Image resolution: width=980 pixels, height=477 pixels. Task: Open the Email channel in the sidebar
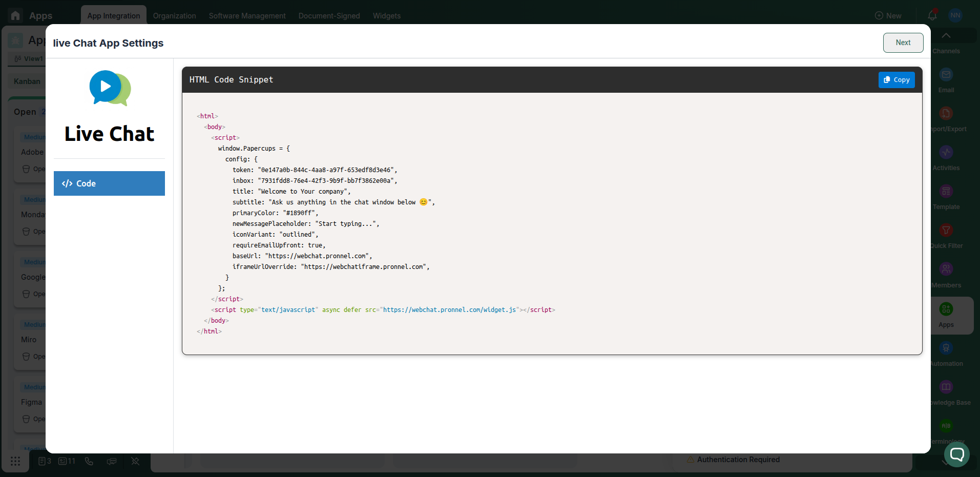(945, 76)
